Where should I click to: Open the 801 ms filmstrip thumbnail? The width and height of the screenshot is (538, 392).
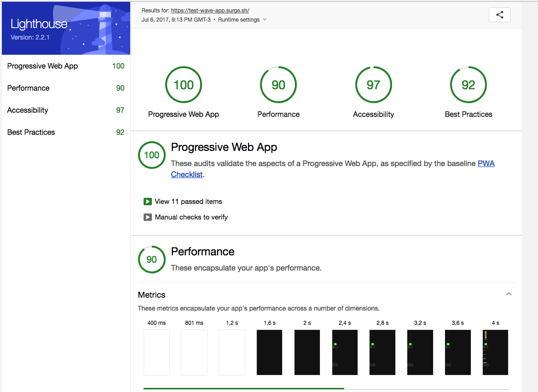tap(194, 352)
